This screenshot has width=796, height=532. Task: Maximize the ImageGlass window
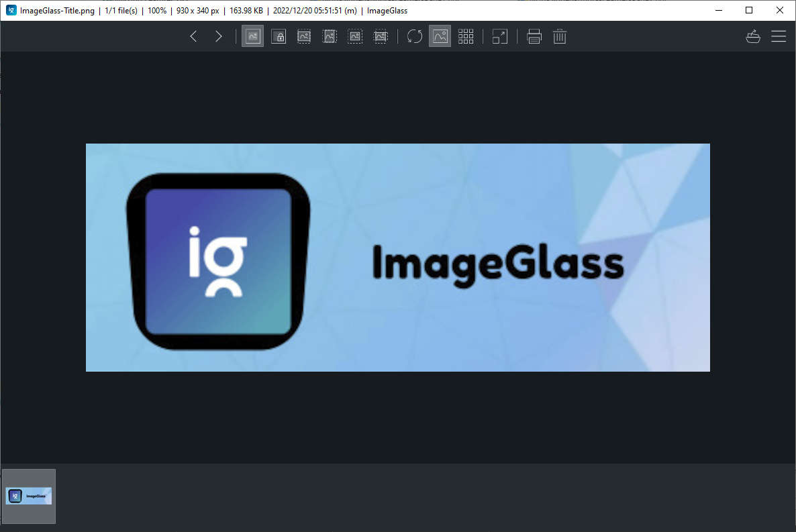click(x=749, y=10)
